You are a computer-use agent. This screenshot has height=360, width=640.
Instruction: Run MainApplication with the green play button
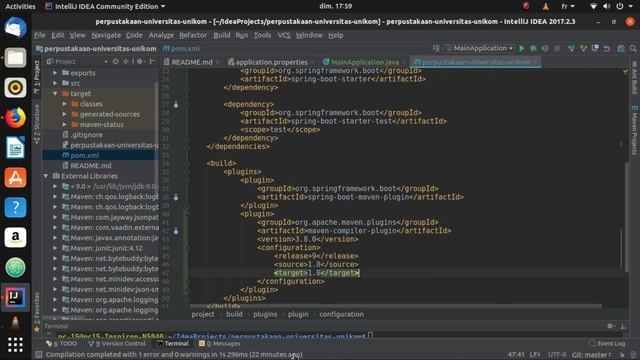(522, 49)
